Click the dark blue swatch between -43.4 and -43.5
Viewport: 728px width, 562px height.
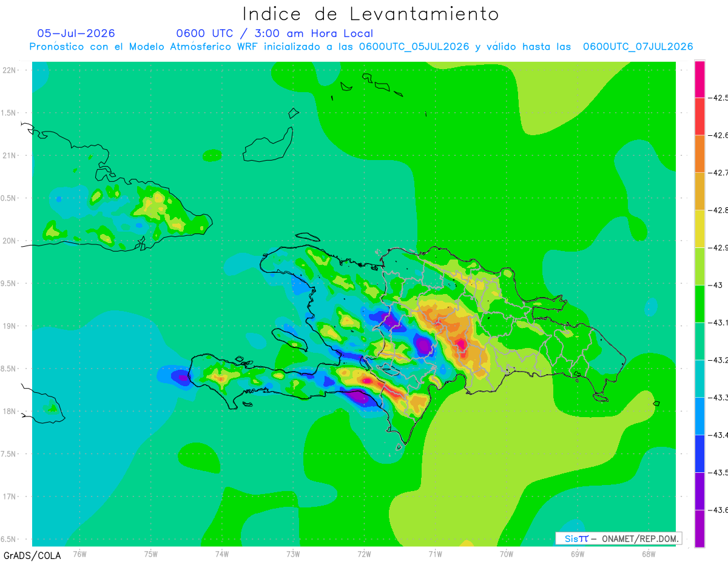point(699,454)
